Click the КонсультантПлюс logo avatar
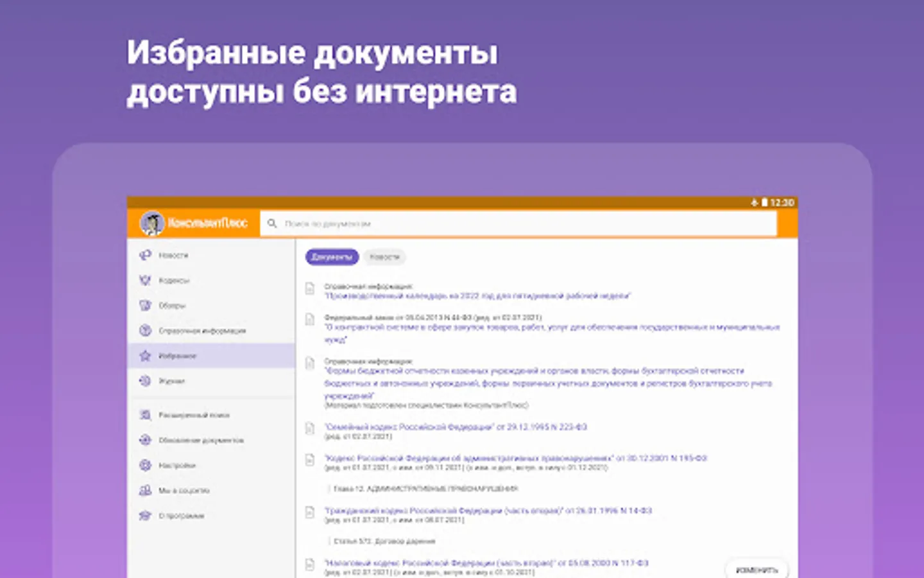 [x=152, y=223]
